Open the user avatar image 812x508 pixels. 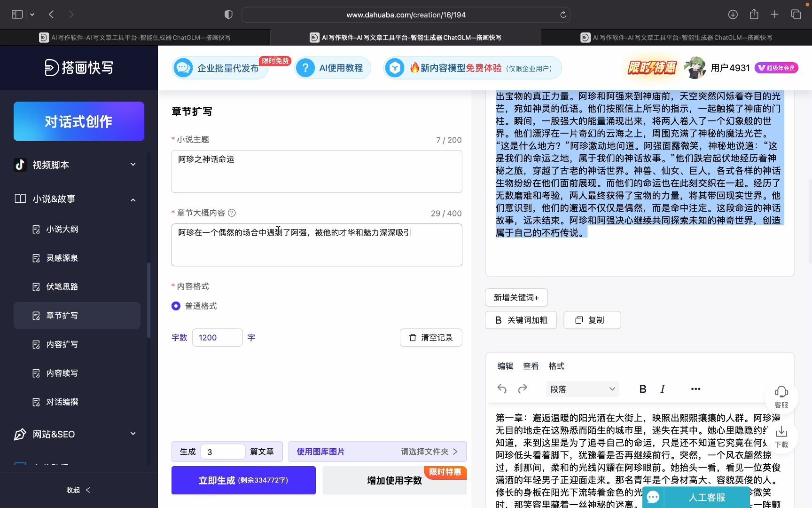coord(695,68)
